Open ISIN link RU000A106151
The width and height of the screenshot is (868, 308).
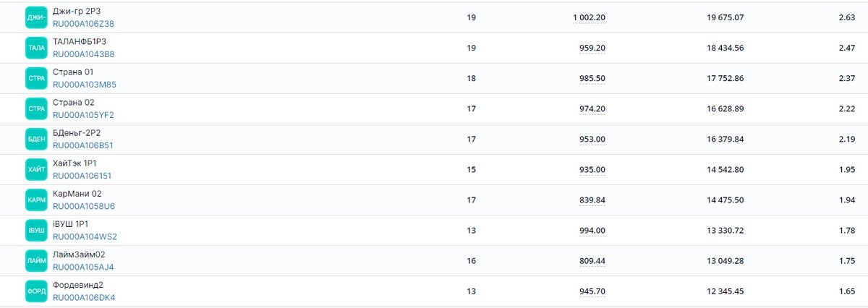pyautogui.click(x=82, y=176)
